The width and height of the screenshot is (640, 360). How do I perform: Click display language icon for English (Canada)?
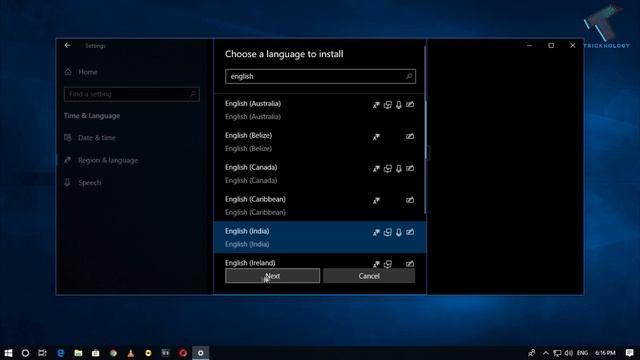click(376, 169)
